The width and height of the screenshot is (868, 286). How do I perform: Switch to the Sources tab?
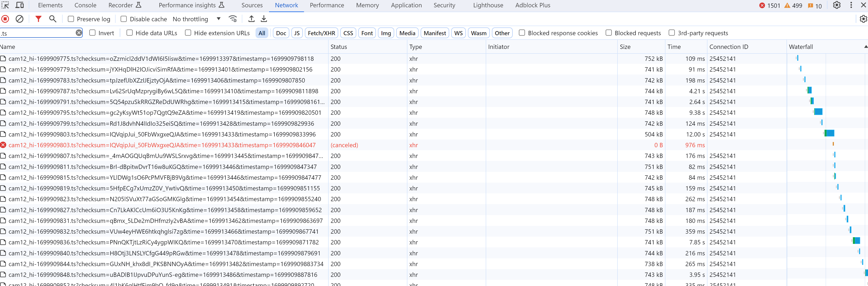252,5
